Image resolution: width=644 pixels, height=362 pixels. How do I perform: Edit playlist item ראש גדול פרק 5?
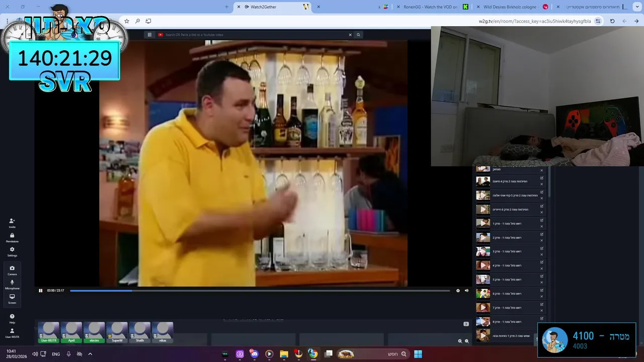[x=542, y=277]
